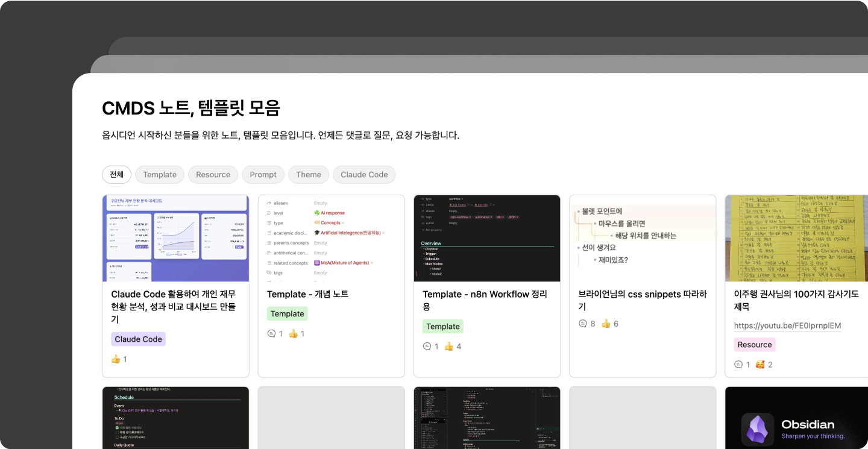
Task: Click comment icon on n8n Workflow card
Action: click(x=427, y=347)
